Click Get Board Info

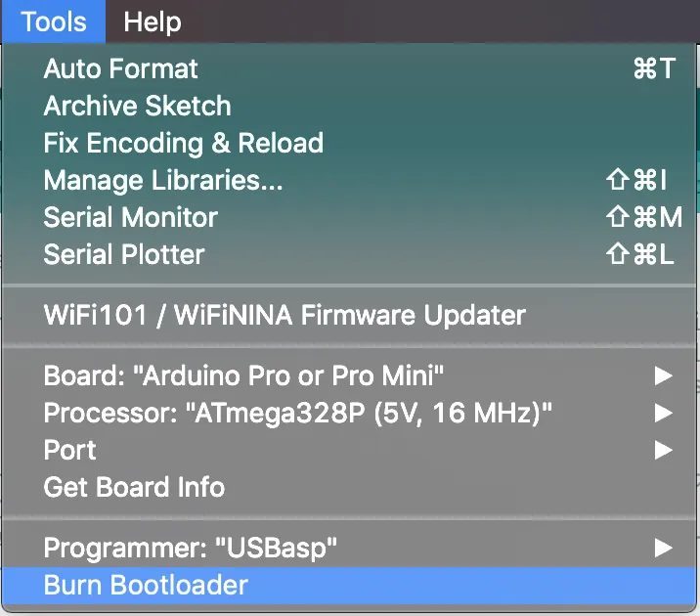point(134,487)
